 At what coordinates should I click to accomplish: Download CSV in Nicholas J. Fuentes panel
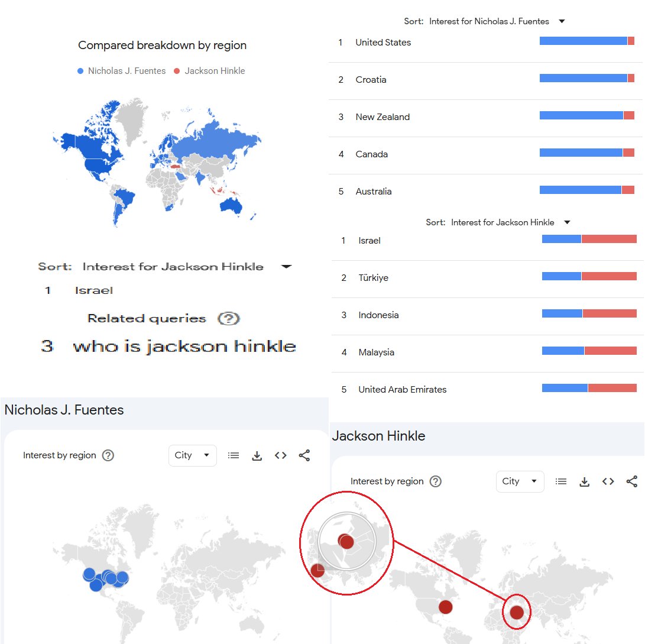257,455
